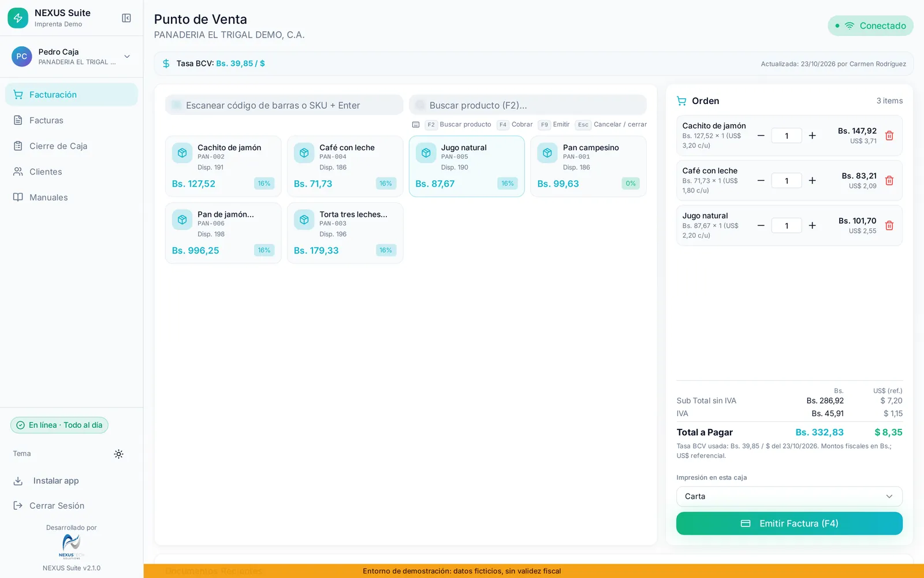The width and height of the screenshot is (924, 578).
Task: Click the Clientes people icon
Action: click(x=18, y=172)
